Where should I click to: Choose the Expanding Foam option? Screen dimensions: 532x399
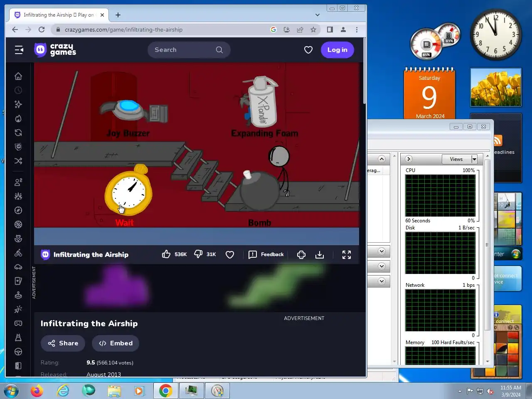point(264,106)
